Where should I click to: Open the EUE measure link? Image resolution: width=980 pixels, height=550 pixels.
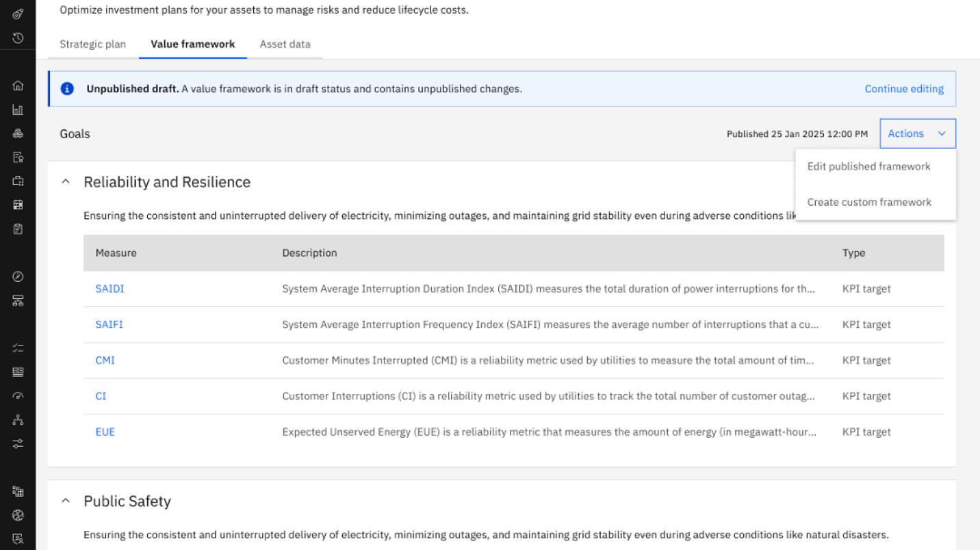pyautogui.click(x=105, y=432)
